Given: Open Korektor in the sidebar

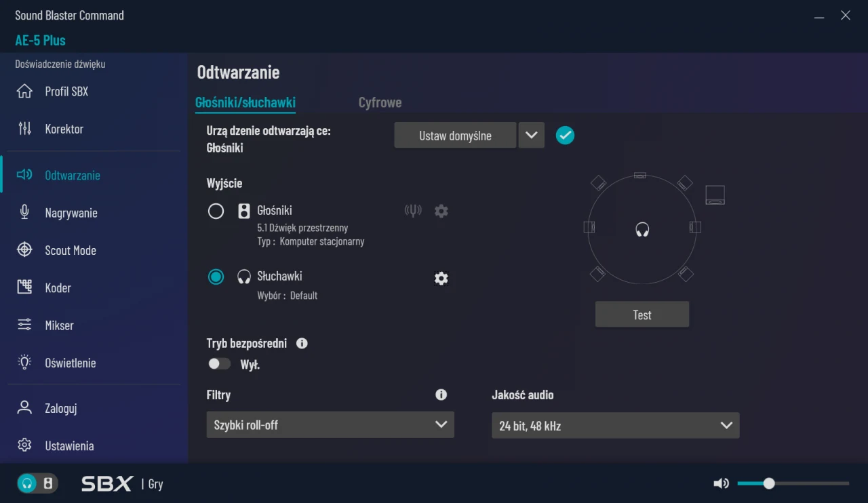Looking at the screenshot, I should 64,129.
